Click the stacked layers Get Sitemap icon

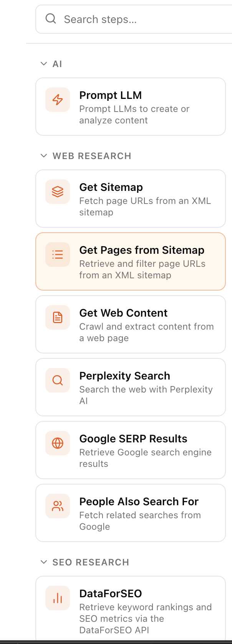(x=58, y=192)
